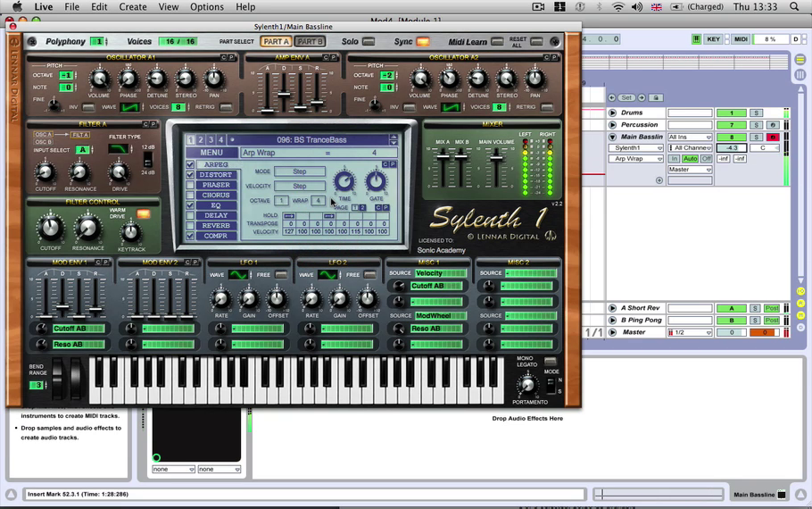This screenshot has width=812, height=509.
Task: Select PART B in Sylenth1
Action: pos(310,41)
